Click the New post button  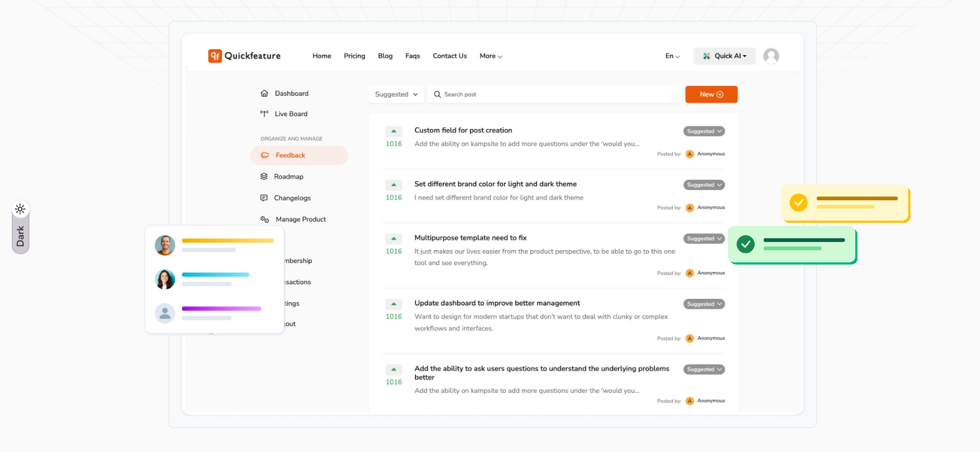[711, 94]
